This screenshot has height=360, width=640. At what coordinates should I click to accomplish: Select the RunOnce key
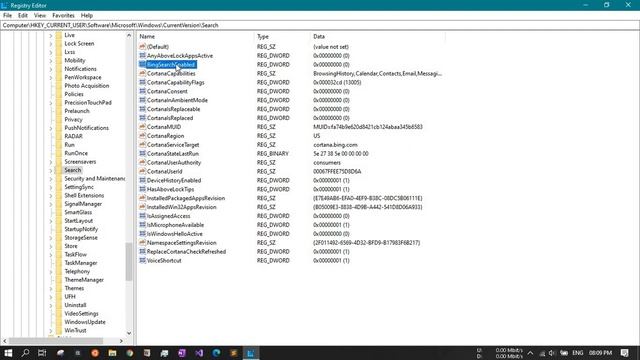pyautogui.click(x=76, y=153)
